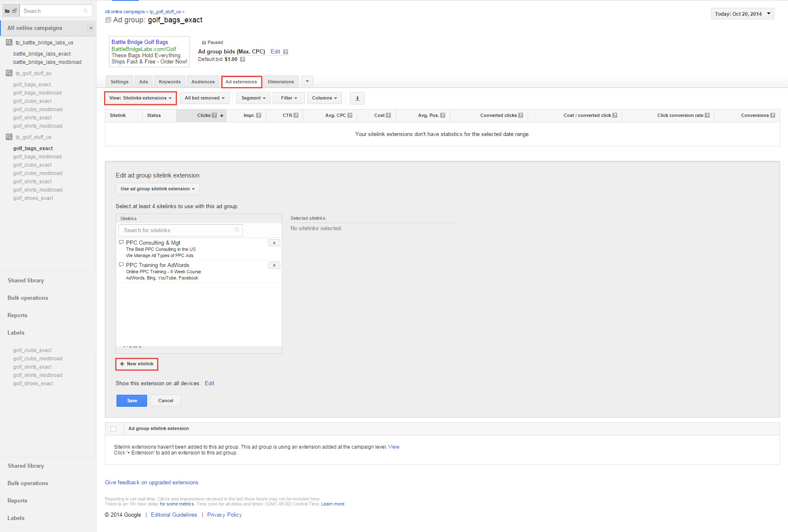Open Use ad group sitelink extension dropdown

[158, 189]
